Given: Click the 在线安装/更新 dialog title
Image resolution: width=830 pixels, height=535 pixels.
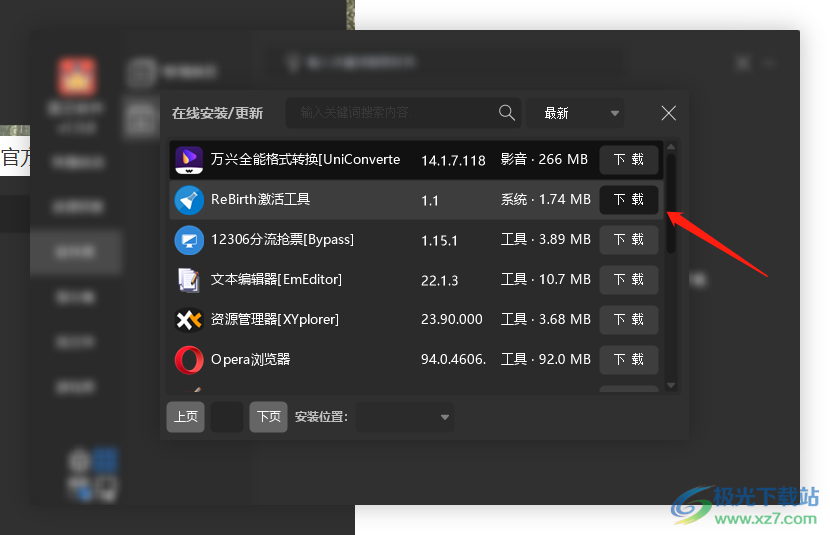Looking at the screenshot, I should (x=217, y=113).
